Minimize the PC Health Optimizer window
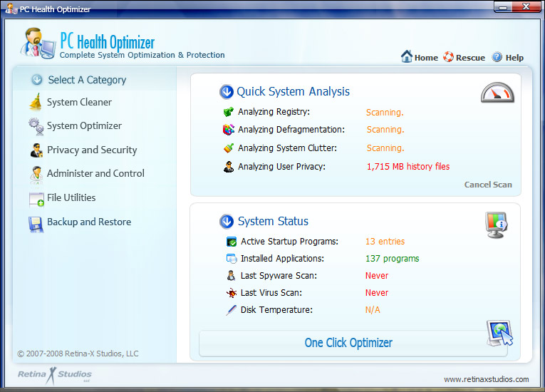The width and height of the screenshot is (545, 392). [x=503, y=6]
